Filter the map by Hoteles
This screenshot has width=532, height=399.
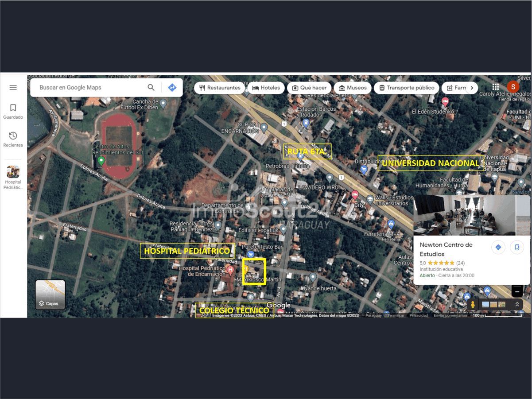[x=266, y=88]
